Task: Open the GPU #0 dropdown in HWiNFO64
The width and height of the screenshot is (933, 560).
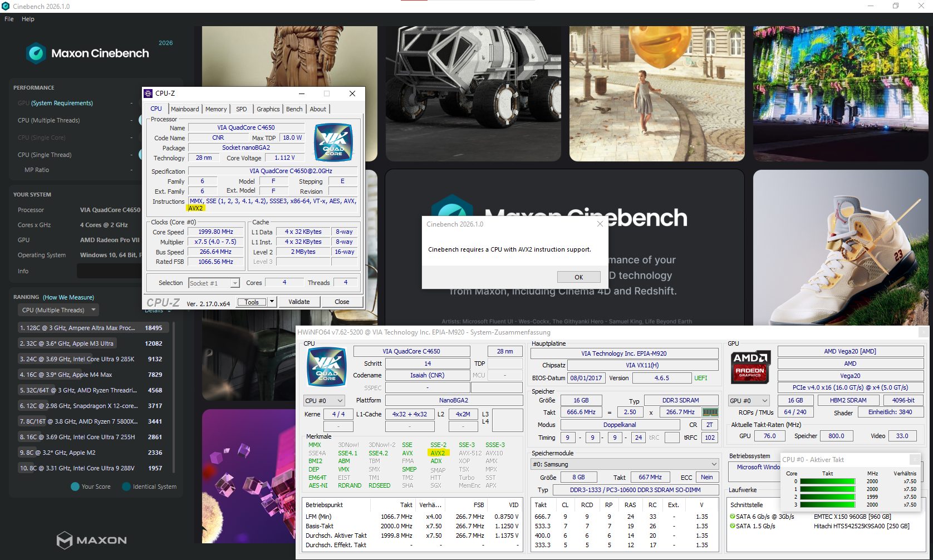Action: [749, 401]
